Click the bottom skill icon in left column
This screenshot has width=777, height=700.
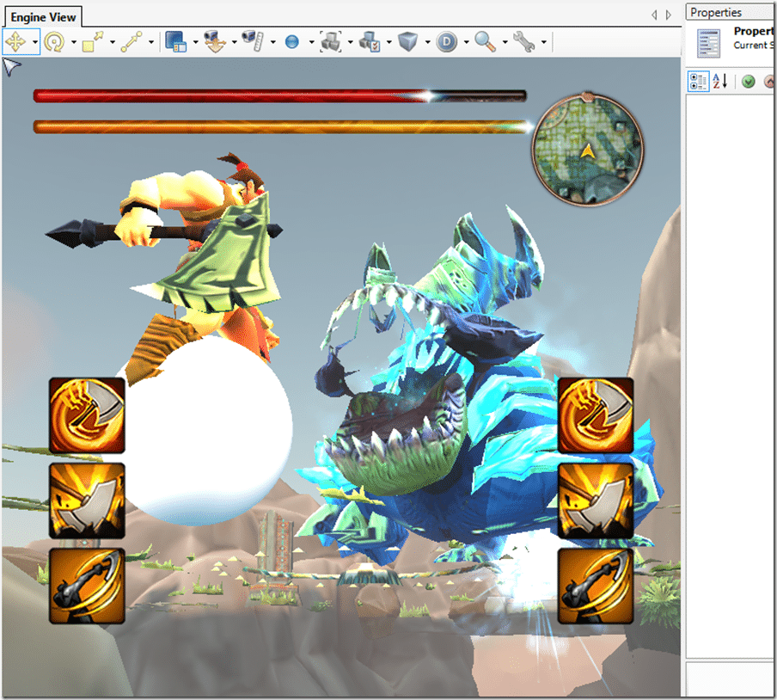(87, 586)
